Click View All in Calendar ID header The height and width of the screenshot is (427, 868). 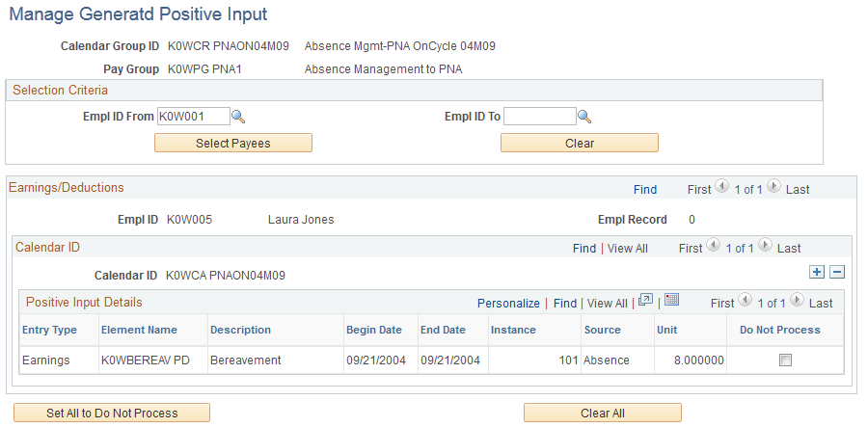pos(627,249)
